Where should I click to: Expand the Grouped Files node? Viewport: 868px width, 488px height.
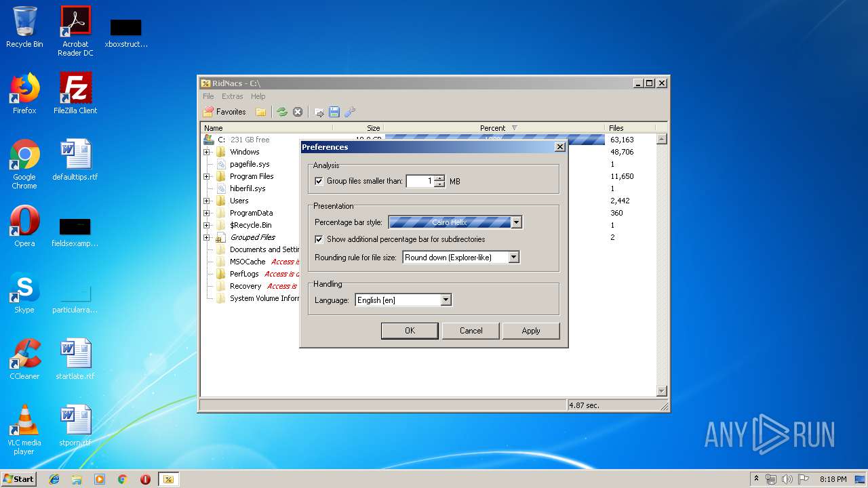[x=207, y=237]
